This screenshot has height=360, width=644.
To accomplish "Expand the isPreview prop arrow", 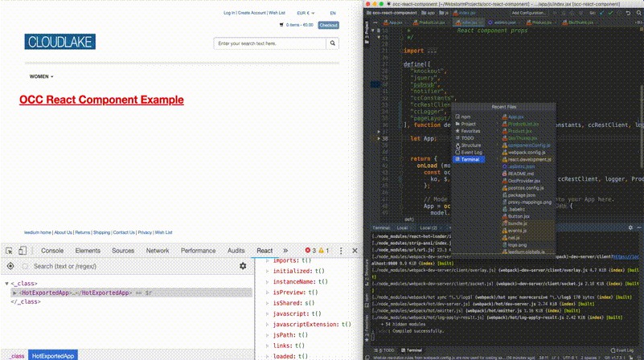I will click(x=268, y=292).
